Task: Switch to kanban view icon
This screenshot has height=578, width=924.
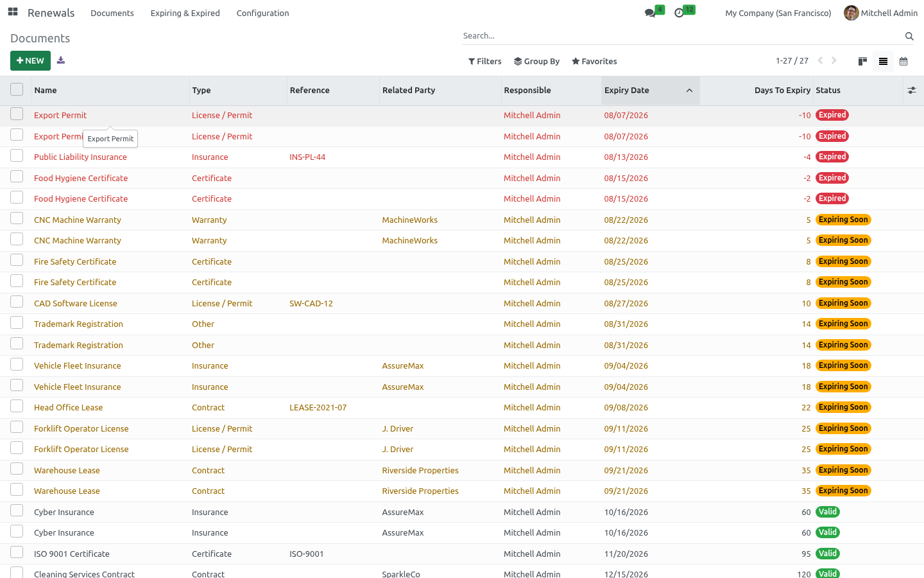Action: 862,61
